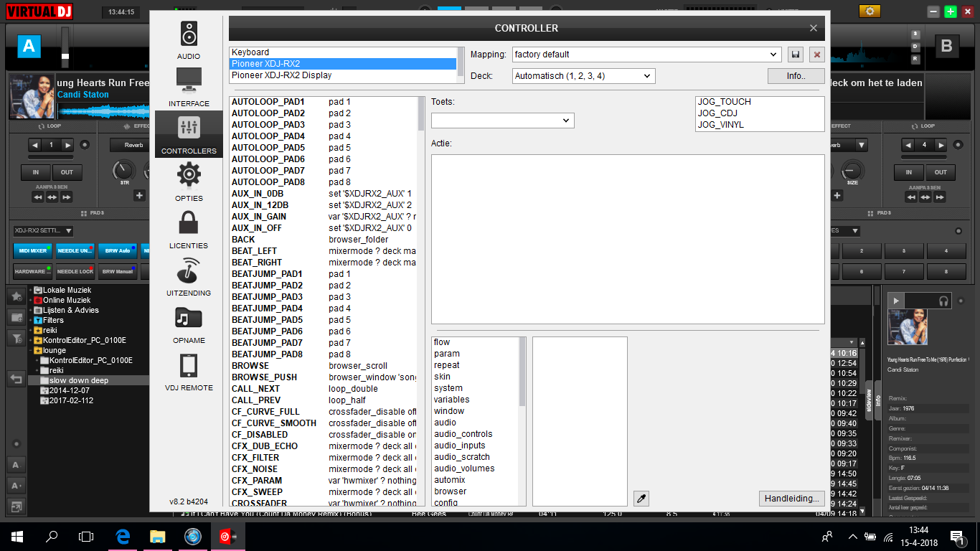Viewport: 980px width, 551px height.
Task: Click deck A loop IN button
Action: 35,172
